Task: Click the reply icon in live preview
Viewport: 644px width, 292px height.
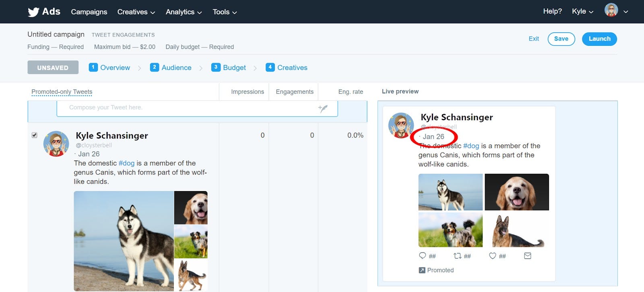Action: tap(422, 255)
